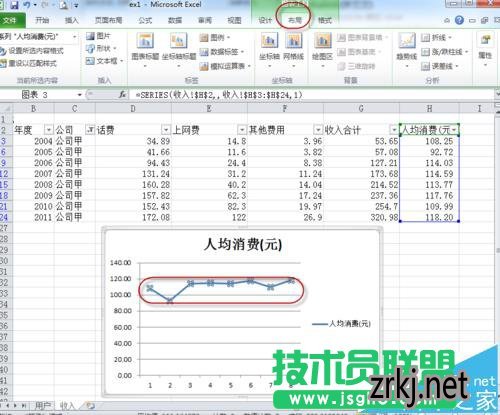Switch to the 设计 ribbon tab
Screen dimensions: 500x415
pos(265,21)
